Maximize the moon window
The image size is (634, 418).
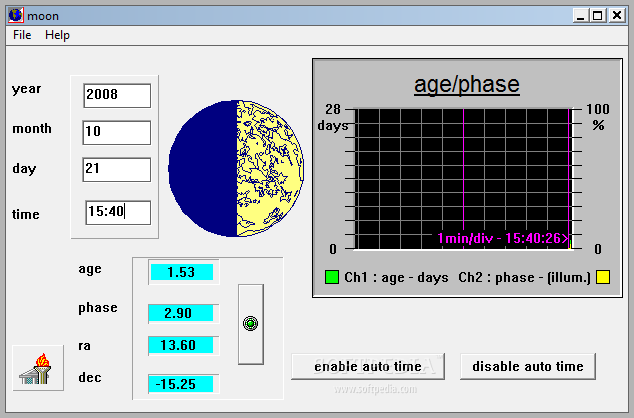tap(597, 16)
